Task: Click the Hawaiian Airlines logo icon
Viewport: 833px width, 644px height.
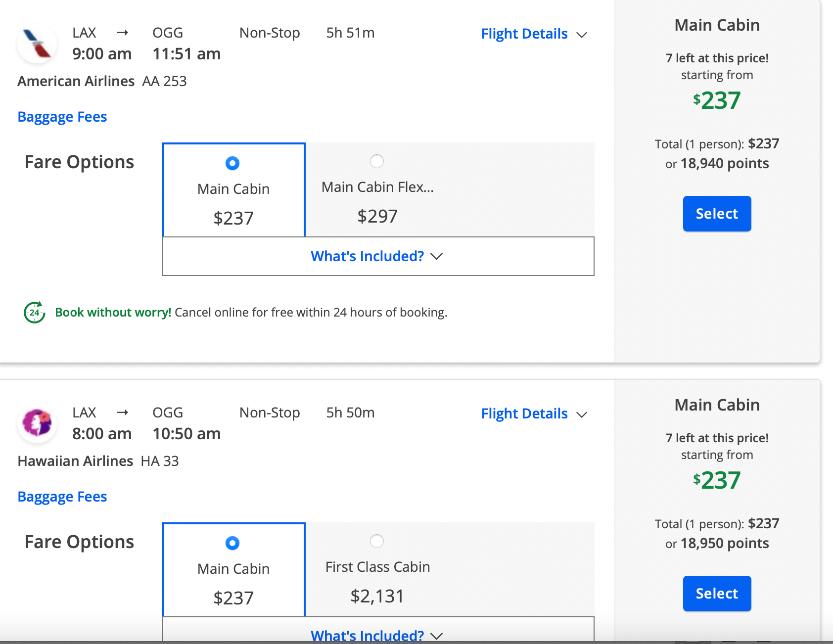Action: (37, 423)
